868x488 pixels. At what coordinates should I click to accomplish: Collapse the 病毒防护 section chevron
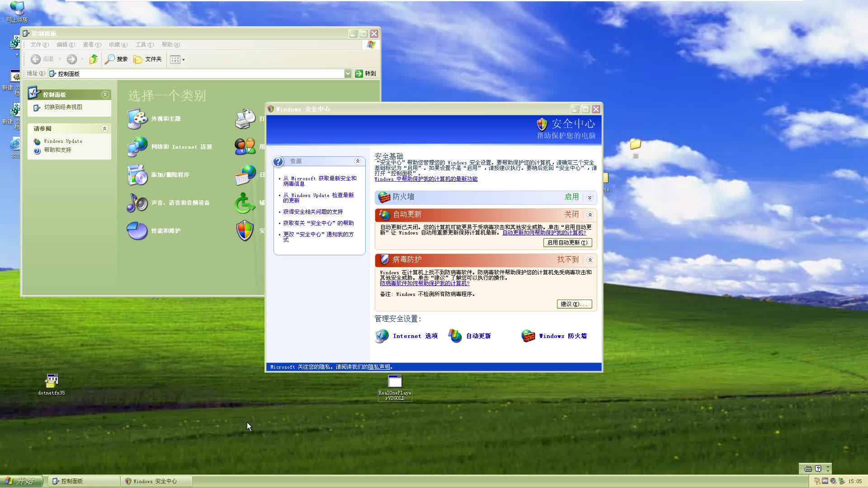coord(590,260)
